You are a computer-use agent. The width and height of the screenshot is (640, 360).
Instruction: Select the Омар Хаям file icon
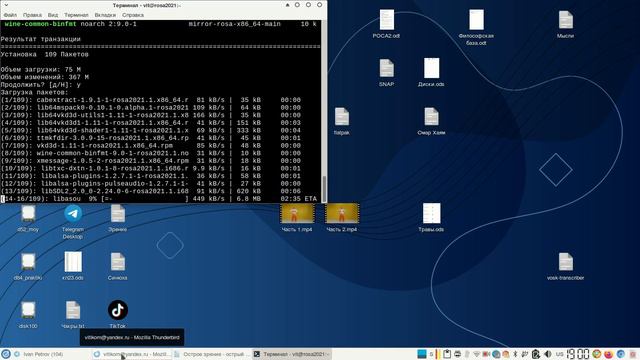point(431,121)
